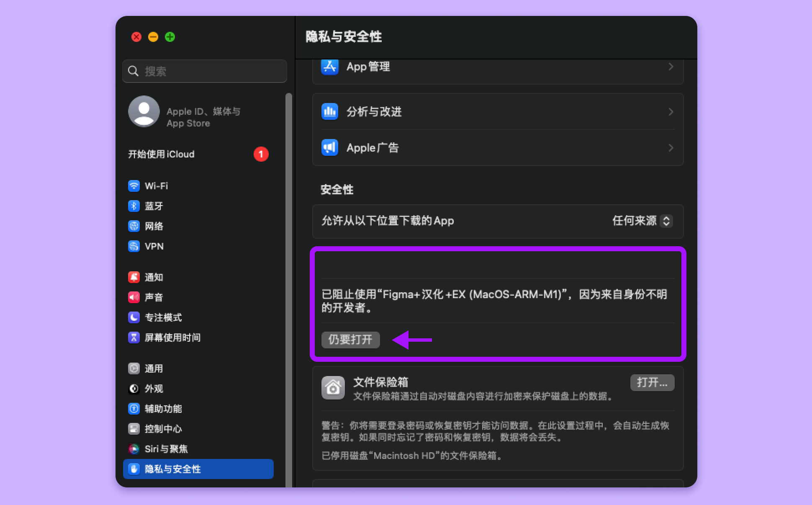
Task: Expand the Apple广告 row chevron
Action: click(x=671, y=147)
